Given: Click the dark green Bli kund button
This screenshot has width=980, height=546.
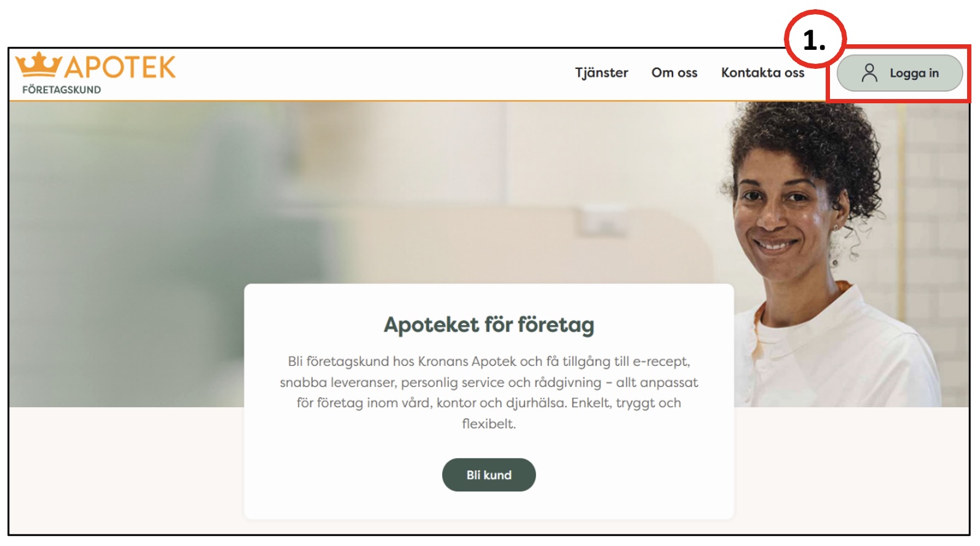Looking at the screenshot, I should [489, 475].
